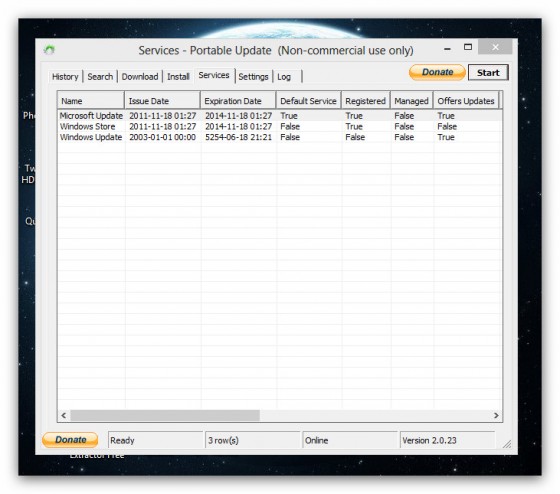Image resolution: width=560 pixels, height=494 pixels.
Task: Click the Registered column header
Action: click(x=366, y=101)
